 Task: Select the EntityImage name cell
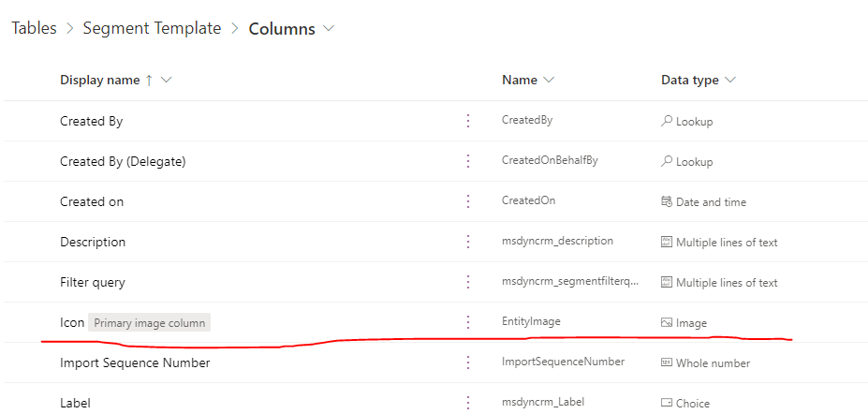pos(531,321)
